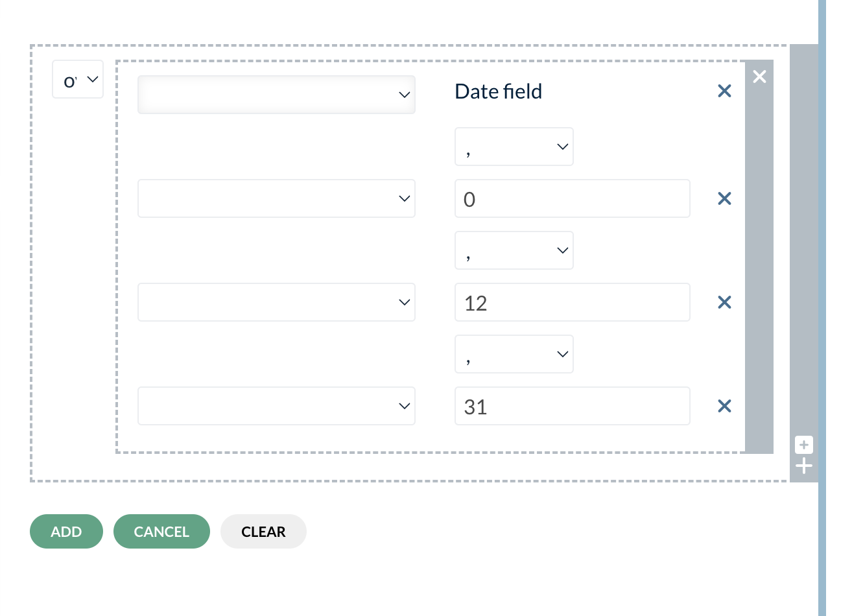Remove the Date field row

coord(724,91)
